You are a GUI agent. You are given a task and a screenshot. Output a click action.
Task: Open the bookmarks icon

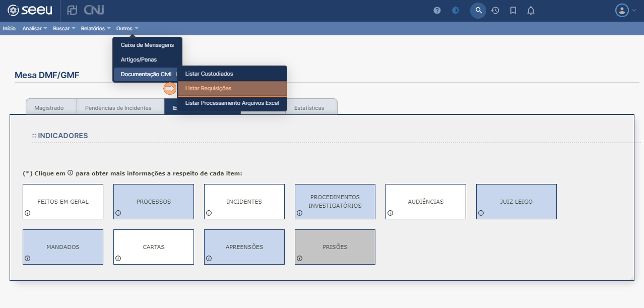(x=513, y=11)
